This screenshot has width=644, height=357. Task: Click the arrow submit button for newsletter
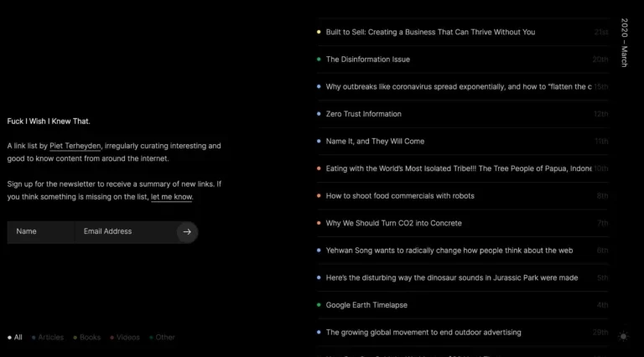click(187, 232)
